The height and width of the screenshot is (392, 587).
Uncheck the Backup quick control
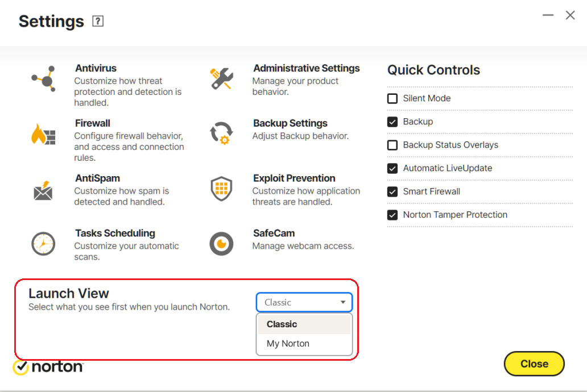click(392, 122)
